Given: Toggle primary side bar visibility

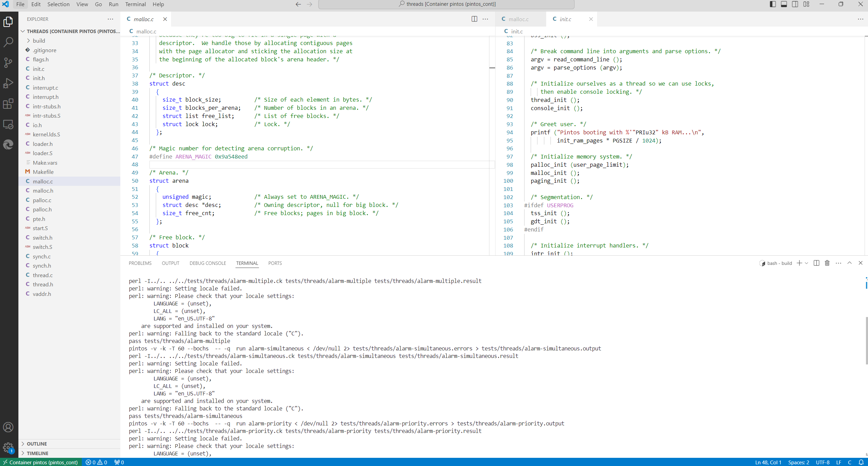Looking at the screenshot, I should coord(773,4).
